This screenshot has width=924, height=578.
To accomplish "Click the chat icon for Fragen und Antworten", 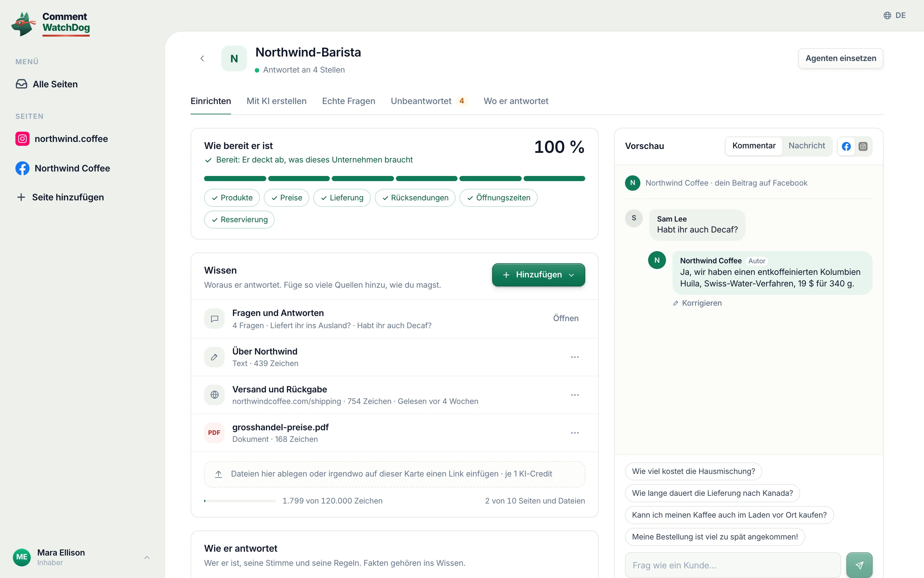I will (x=215, y=319).
